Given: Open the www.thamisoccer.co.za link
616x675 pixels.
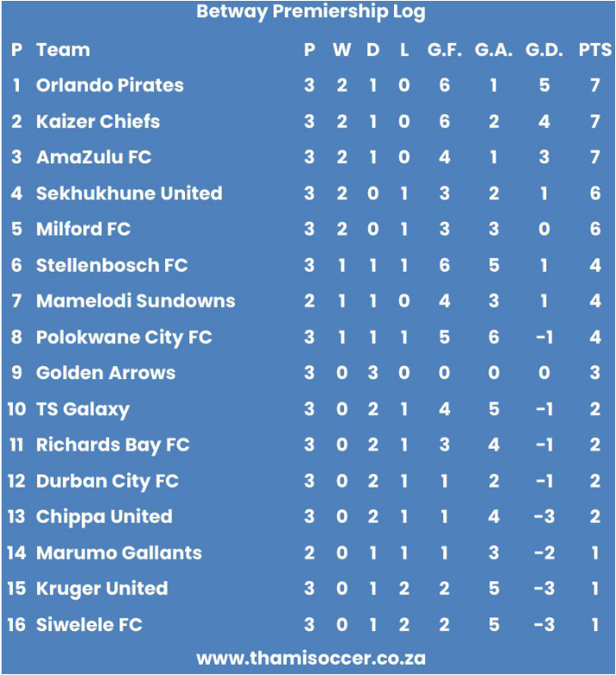Looking at the screenshot, I should [311, 658].
